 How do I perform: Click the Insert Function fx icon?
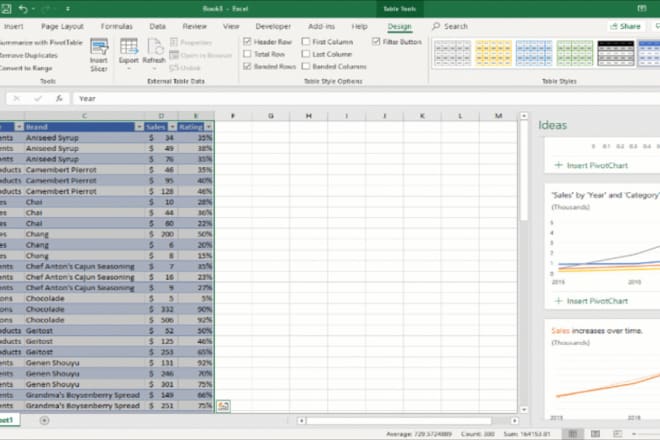(59, 99)
